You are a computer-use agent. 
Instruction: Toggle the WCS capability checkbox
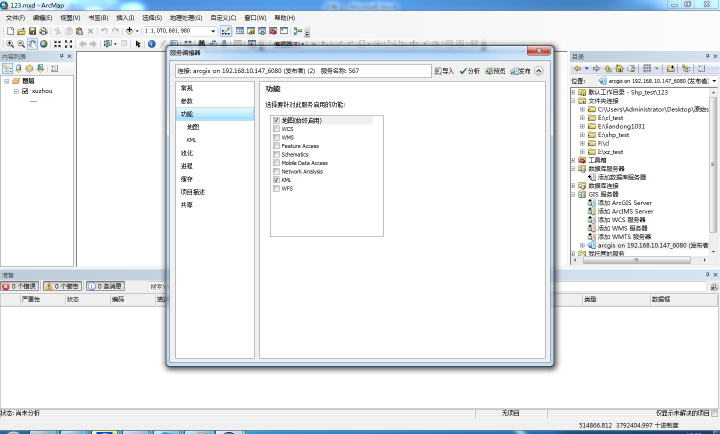click(x=276, y=129)
